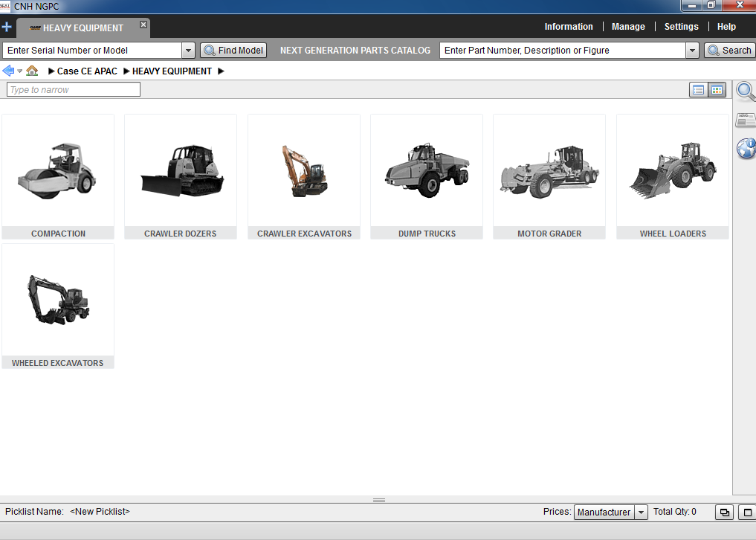
Task: Go back using the blue arrow
Action: tap(8, 71)
